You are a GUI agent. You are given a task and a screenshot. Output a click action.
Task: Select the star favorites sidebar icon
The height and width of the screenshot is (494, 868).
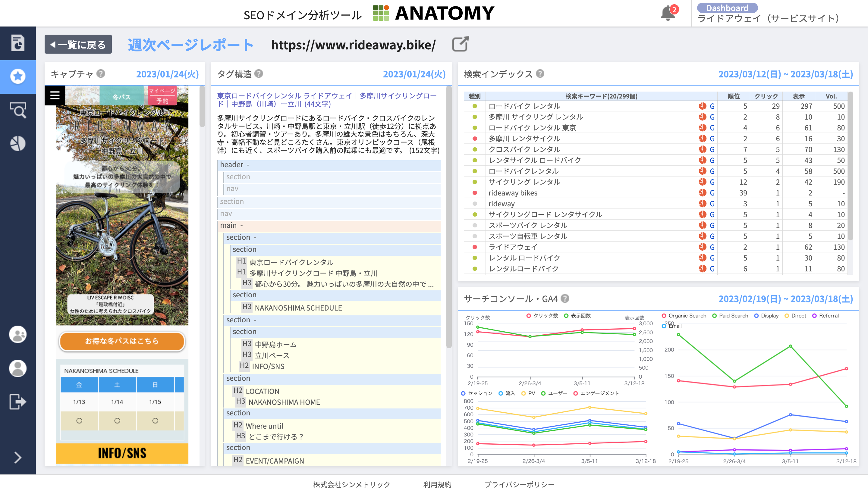[18, 77]
